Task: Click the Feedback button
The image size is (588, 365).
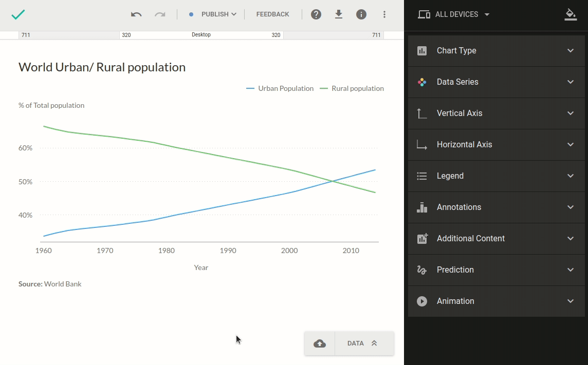Action: [272, 14]
